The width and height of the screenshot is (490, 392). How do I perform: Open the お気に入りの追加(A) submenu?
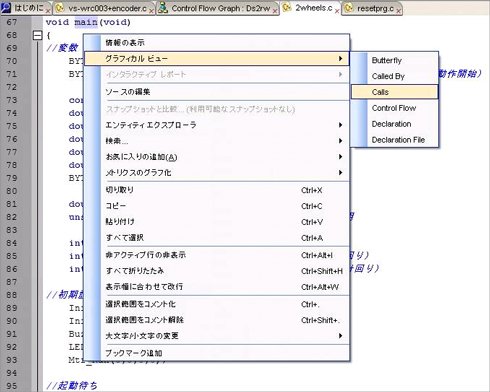click(216, 157)
